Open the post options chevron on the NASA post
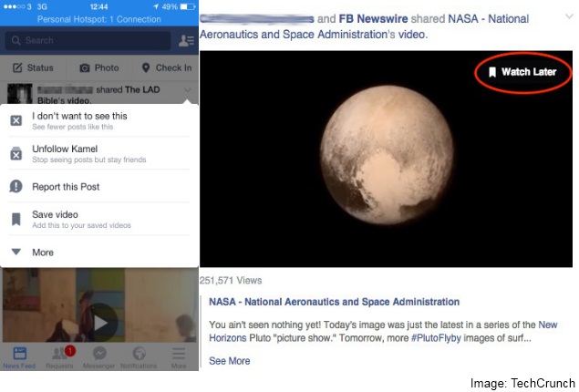Image resolution: width=579 pixels, height=392 pixels. click(x=569, y=16)
